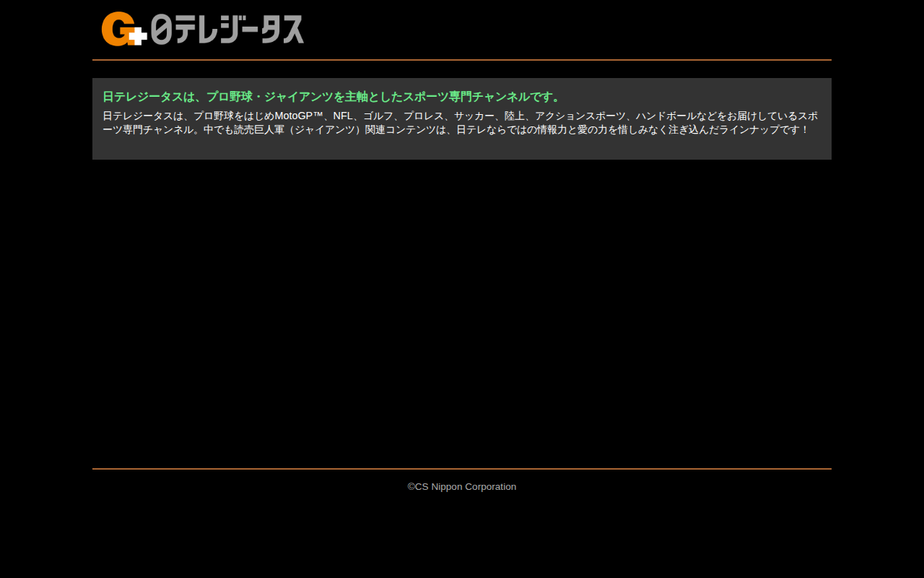Click the G+ 日テレジータス logo
The width and height of the screenshot is (924, 578).
click(x=203, y=29)
